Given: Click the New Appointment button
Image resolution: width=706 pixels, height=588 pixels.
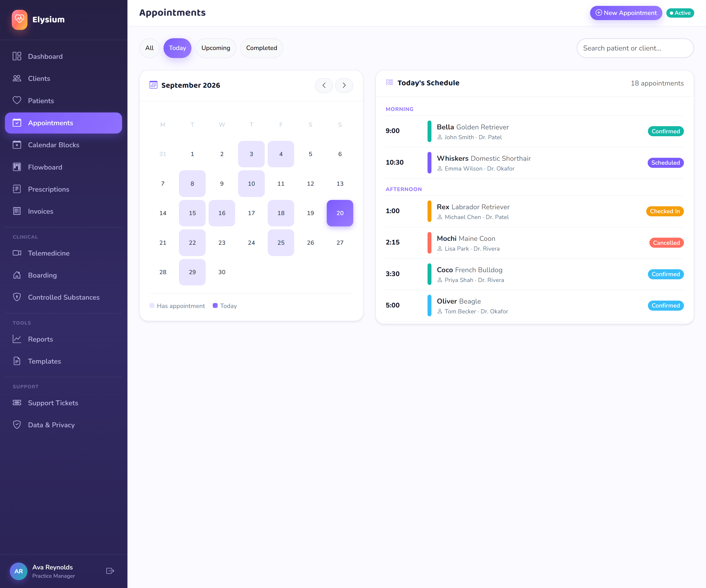Looking at the screenshot, I should [626, 13].
